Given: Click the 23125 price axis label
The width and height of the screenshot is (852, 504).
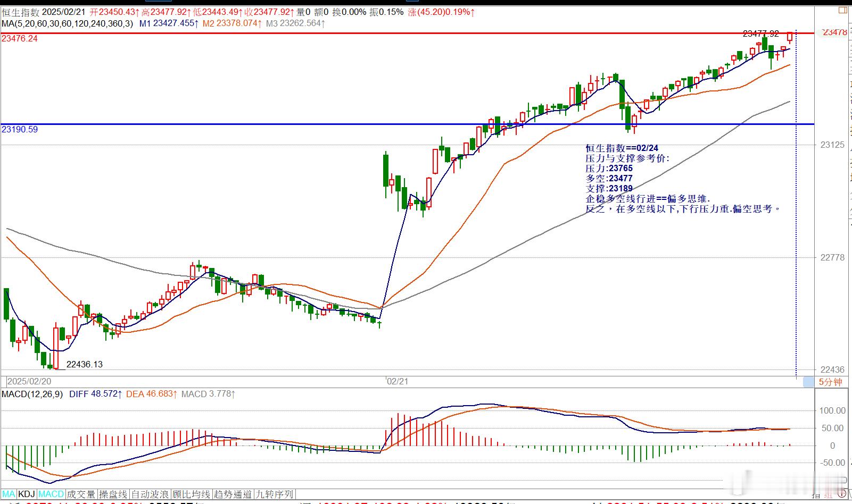Looking at the screenshot, I should (832, 145).
